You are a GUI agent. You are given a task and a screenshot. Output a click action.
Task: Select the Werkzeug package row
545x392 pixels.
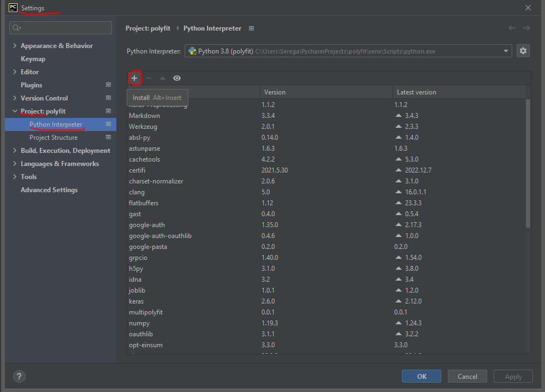[327, 127]
